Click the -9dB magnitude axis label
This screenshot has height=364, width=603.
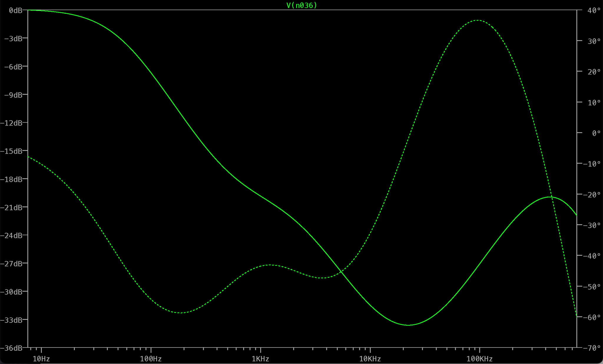(x=13, y=95)
